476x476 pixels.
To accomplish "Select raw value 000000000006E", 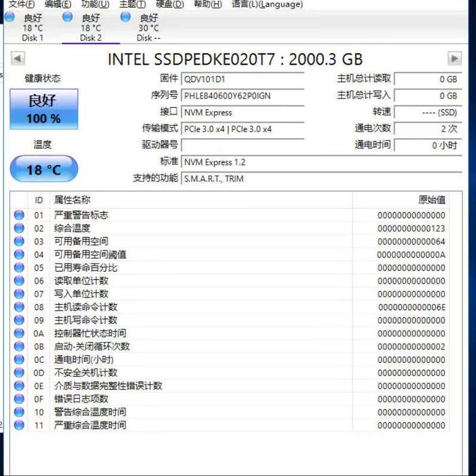I will click(x=412, y=307).
